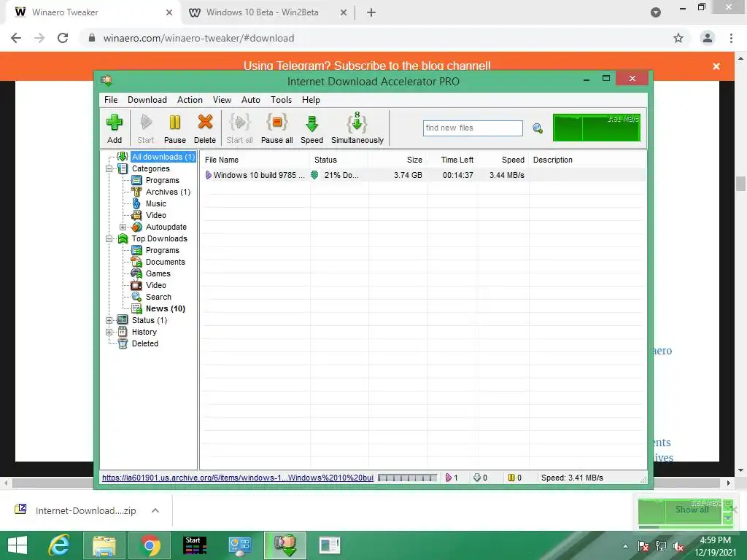Select Documents under Top Downloads
This screenshot has width=747, height=560.
point(166,262)
